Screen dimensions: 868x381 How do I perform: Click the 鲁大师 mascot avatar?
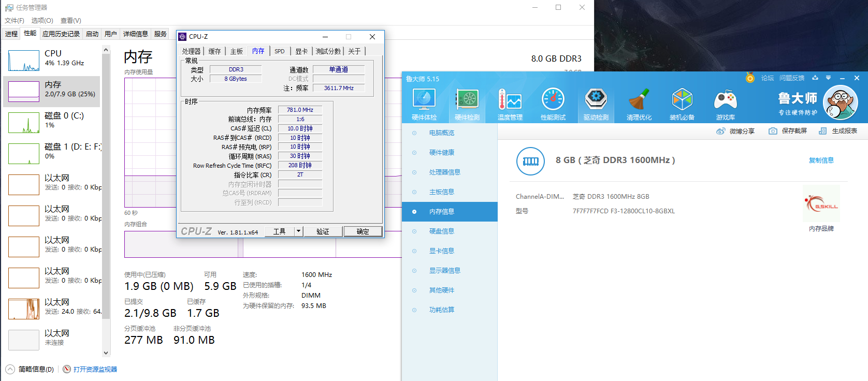841,102
